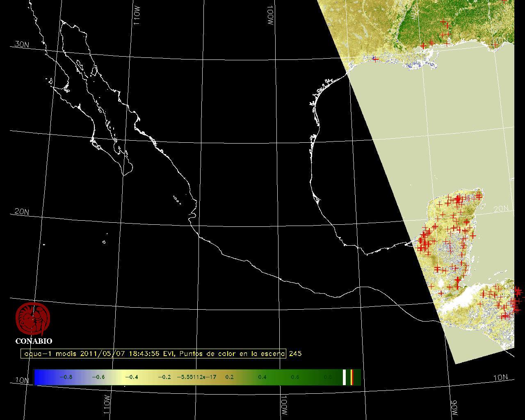525x420 pixels.
Task: Click the 110W longitude label at bottom
Action: pyautogui.click(x=107, y=404)
